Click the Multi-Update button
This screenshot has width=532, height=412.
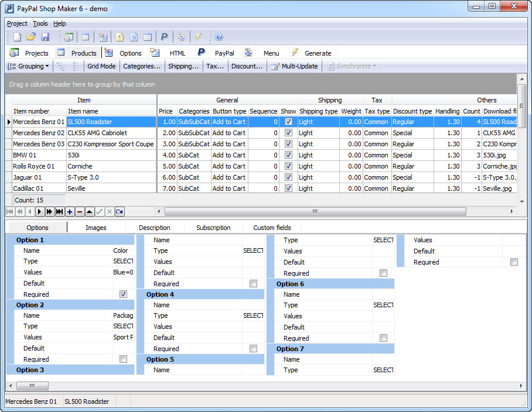coord(295,66)
